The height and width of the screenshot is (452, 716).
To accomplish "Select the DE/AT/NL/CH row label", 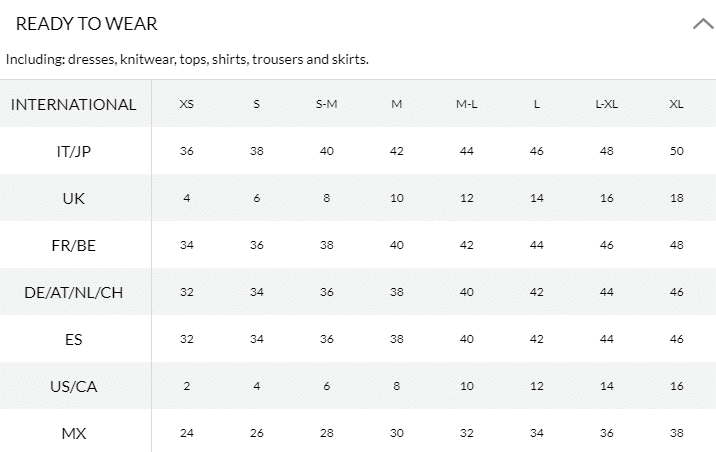I will 74,292.
